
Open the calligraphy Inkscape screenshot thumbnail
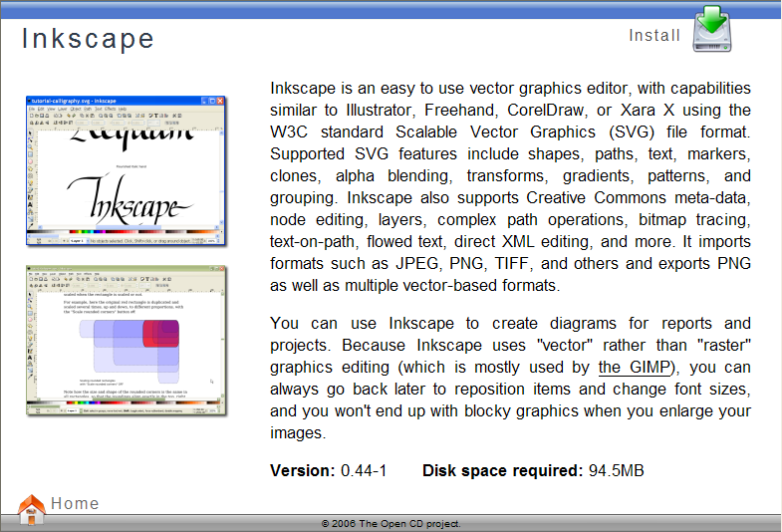click(x=127, y=171)
